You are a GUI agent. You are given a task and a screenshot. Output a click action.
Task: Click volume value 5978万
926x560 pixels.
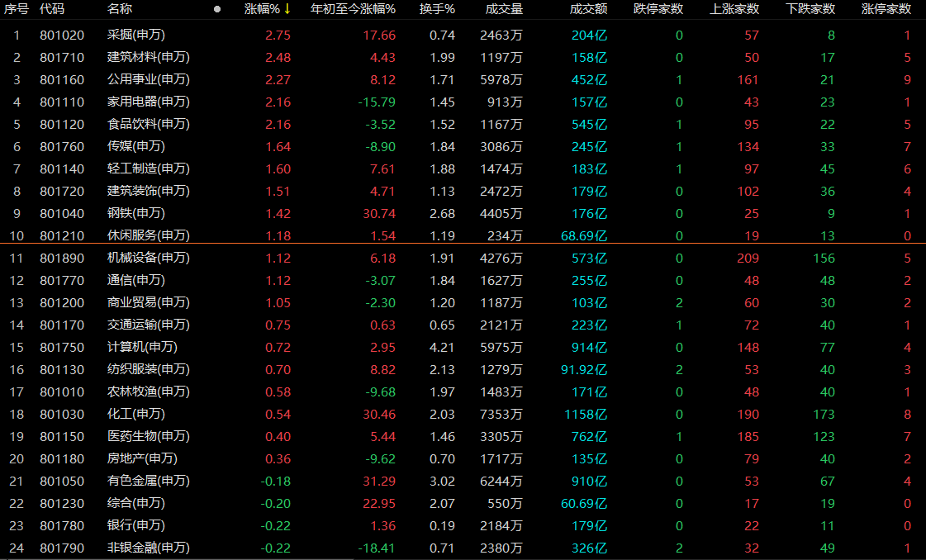tap(501, 80)
